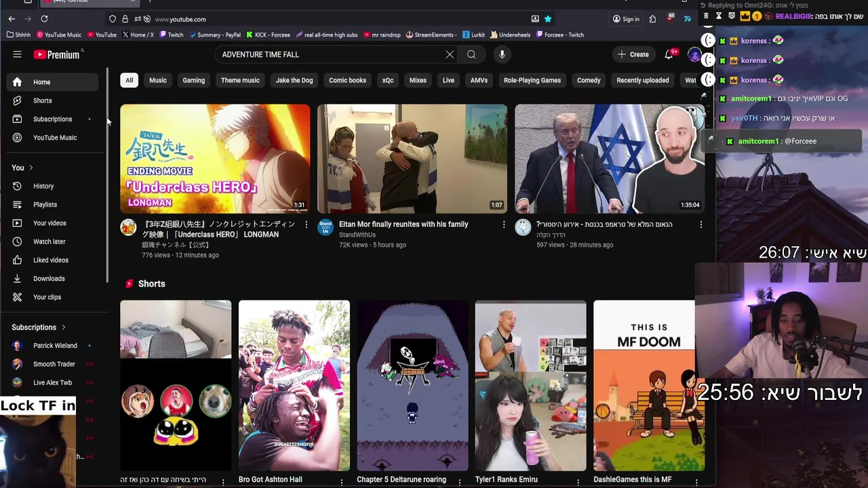Open DashieGames MF DOOM short
This screenshot has height=488, width=868.
(x=649, y=385)
